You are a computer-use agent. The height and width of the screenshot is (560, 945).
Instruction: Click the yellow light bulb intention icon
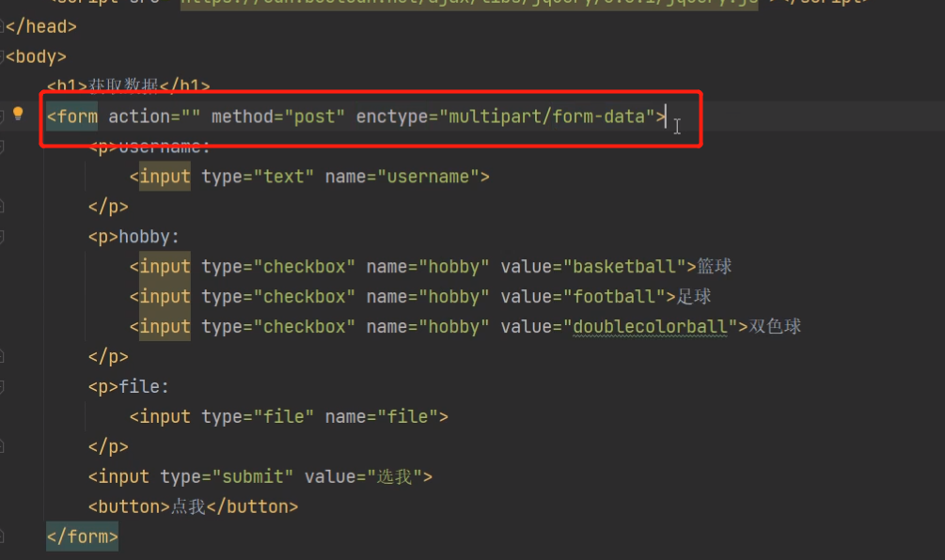[18, 113]
